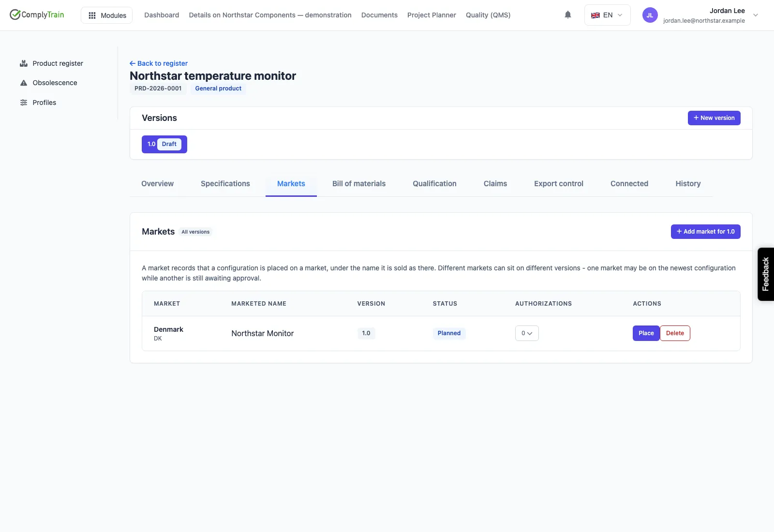Screen dimensions: 774x532
Task: Switch to the Claims tab
Action: [495, 184]
